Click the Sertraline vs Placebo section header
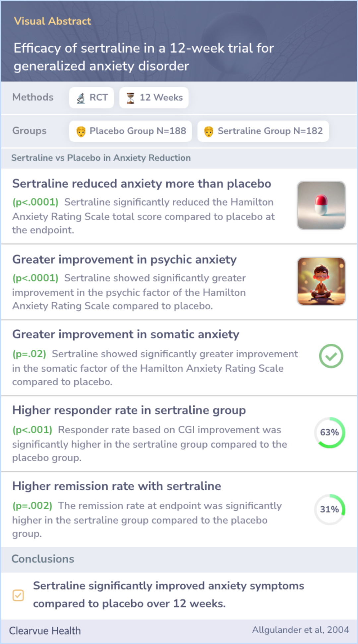Image resolution: width=358 pixels, height=644 pixels. 101,158
